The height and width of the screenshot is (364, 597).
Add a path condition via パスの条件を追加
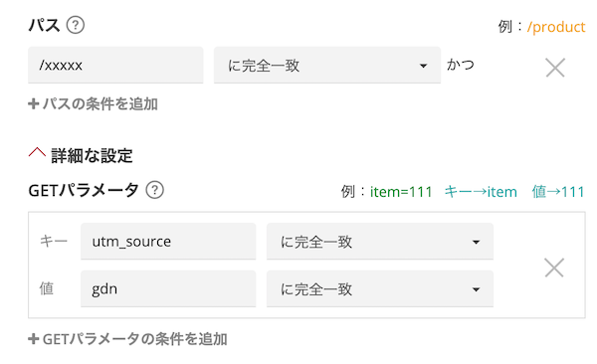point(93,104)
